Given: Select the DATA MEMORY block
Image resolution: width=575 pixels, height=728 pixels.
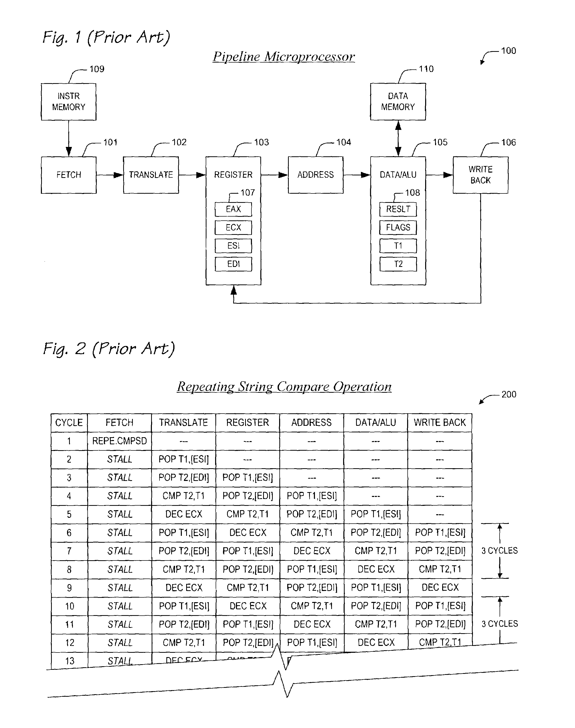Looking at the screenshot, I should pos(410,89).
